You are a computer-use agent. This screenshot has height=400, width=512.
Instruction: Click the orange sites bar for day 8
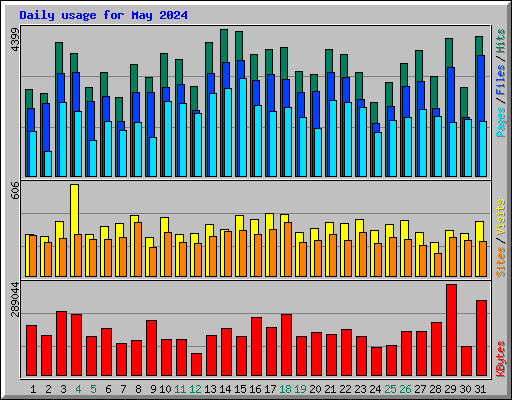coord(138,249)
